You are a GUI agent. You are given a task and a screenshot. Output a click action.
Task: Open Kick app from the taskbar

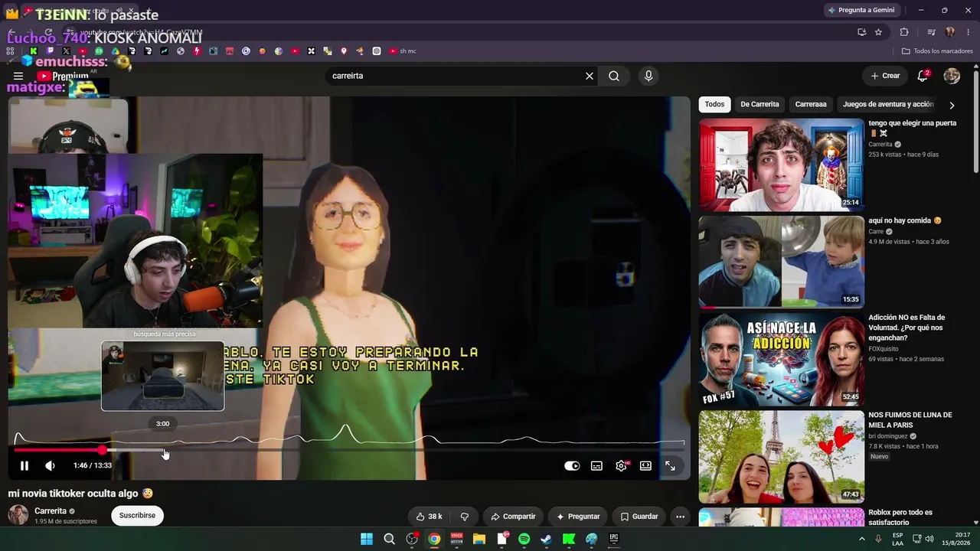(x=569, y=539)
